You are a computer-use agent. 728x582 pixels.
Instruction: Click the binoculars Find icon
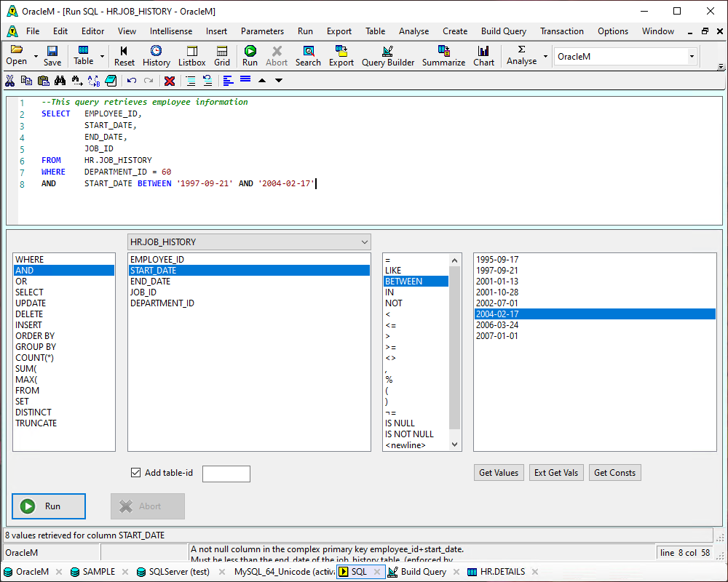(60, 81)
